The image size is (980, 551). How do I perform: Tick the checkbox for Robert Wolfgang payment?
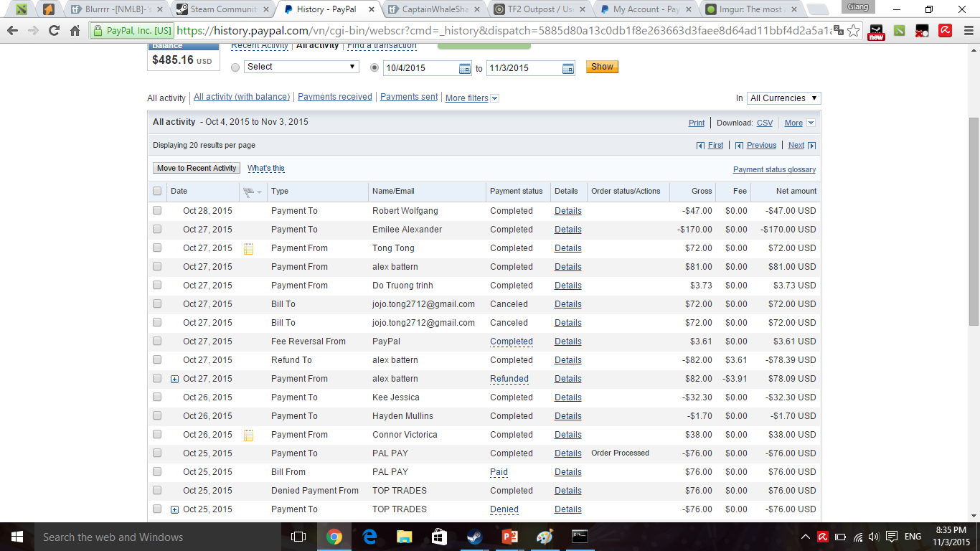[157, 211]
